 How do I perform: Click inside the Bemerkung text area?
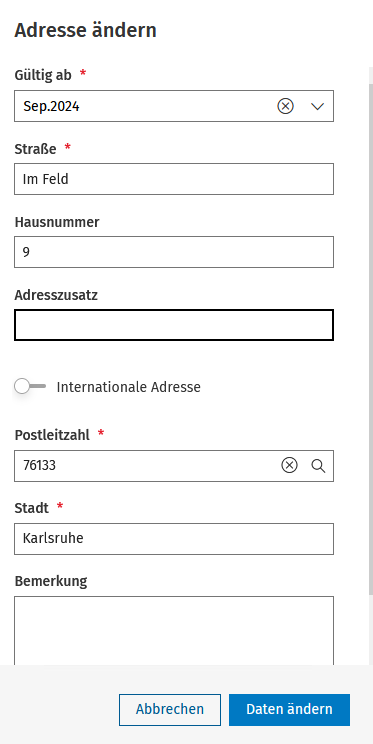(x=174, y=631)
